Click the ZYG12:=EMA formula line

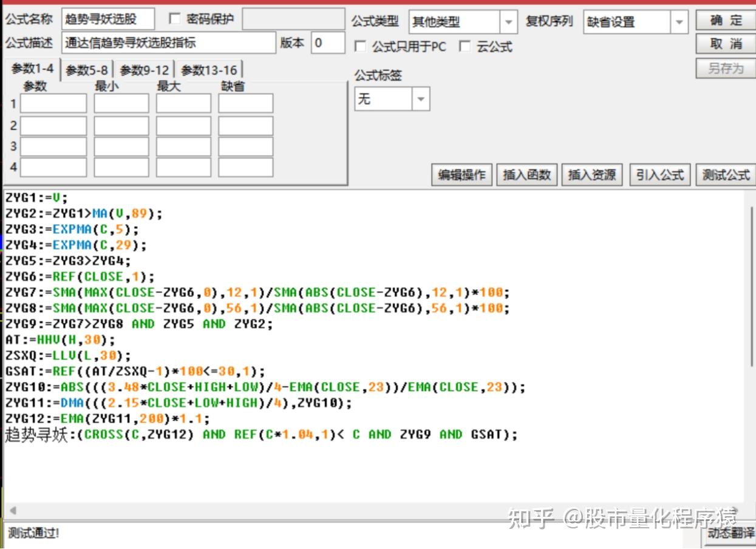(x=107, y=418)
